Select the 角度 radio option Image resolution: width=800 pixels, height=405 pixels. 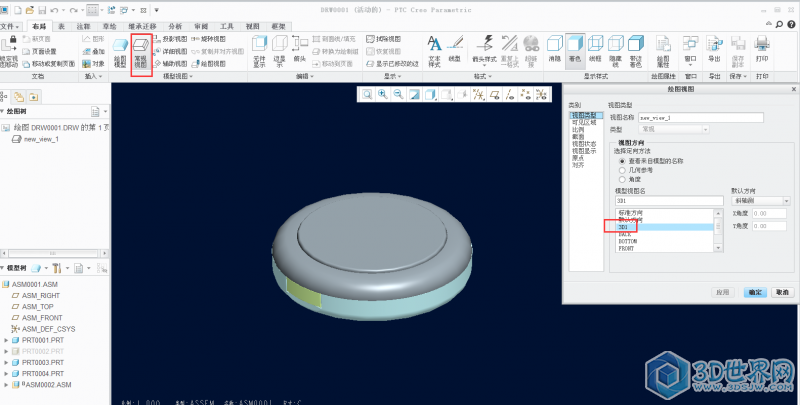(622, 179)
